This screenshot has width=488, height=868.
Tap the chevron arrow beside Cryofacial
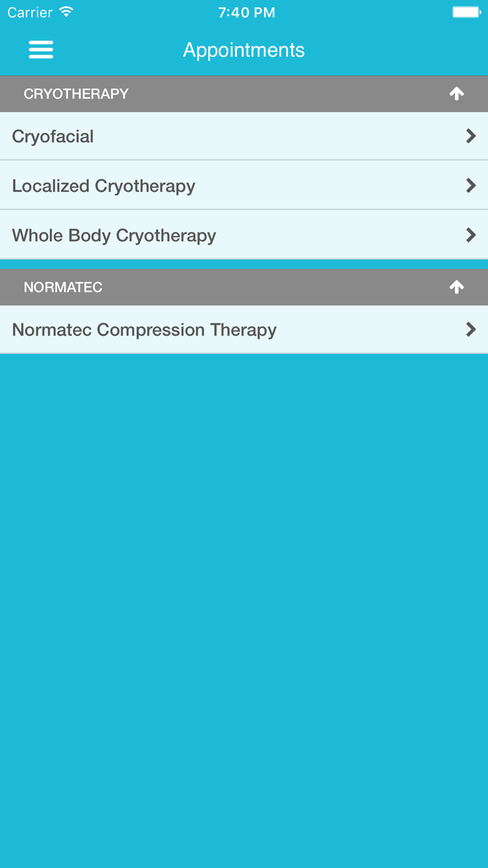point(470,136)
